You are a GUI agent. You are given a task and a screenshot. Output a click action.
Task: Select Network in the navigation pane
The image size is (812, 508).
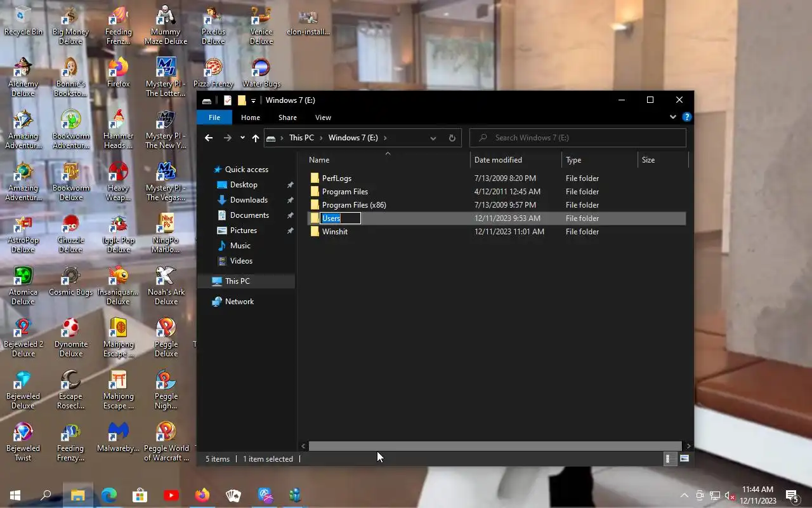point(239,302)
